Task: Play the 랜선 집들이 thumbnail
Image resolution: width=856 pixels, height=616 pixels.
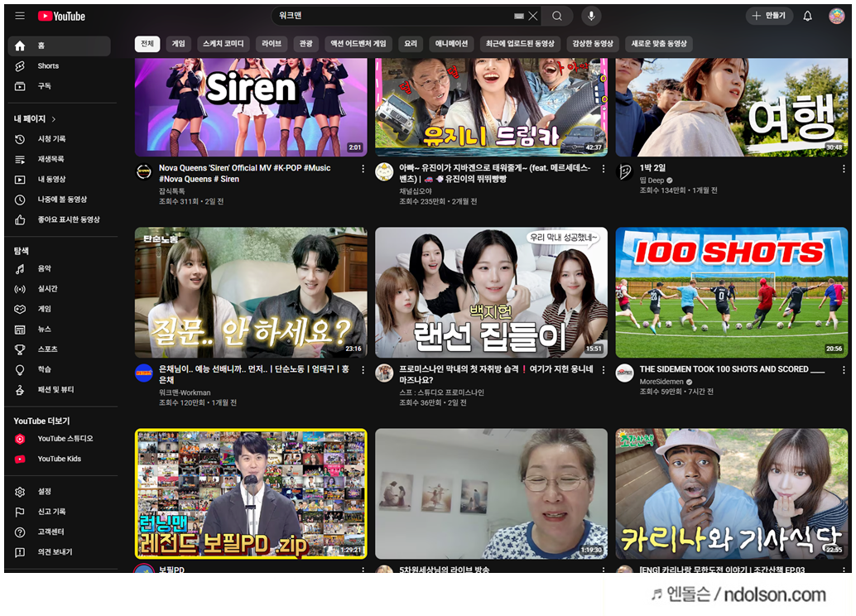Action: click(491, 293)
